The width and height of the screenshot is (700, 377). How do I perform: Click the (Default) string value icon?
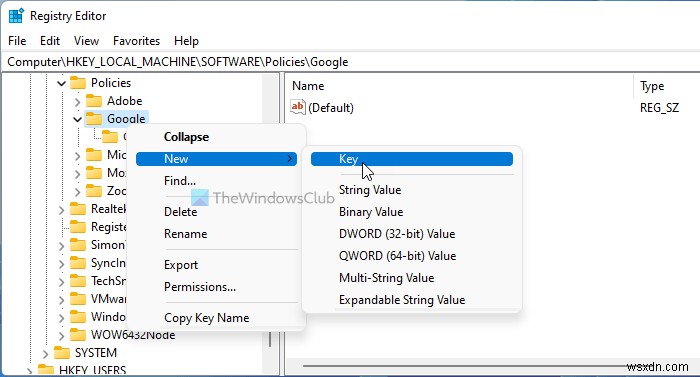tap(297, 107)
